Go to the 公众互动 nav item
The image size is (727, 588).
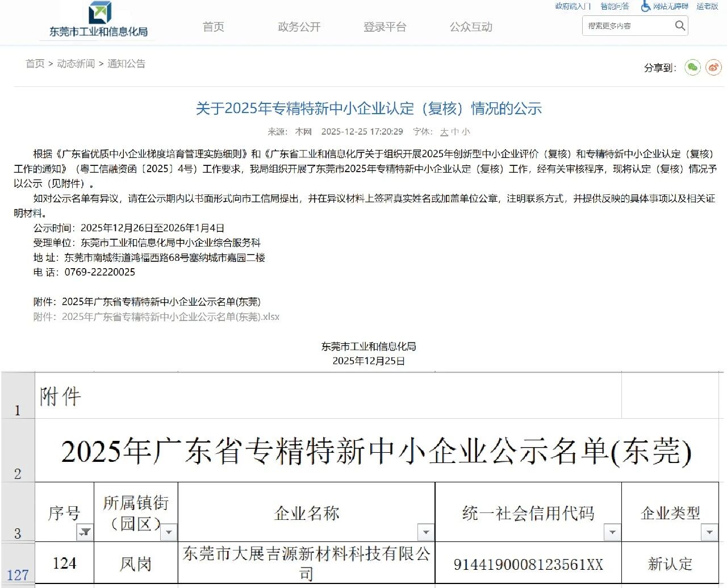(471, 27)
